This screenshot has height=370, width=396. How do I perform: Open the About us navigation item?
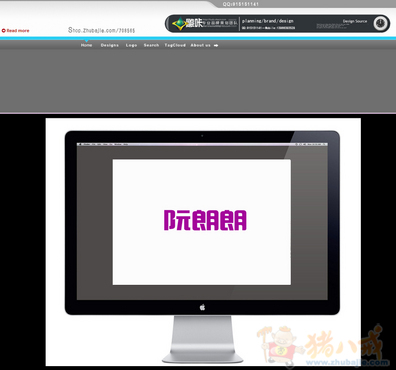[200, 45]
